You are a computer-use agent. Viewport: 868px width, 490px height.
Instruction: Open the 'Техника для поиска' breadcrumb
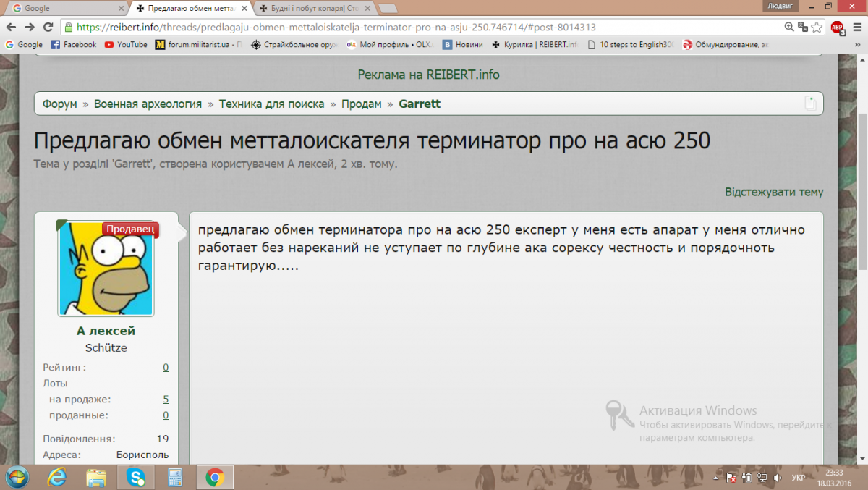pyautogui.click(x=271, y=104)
